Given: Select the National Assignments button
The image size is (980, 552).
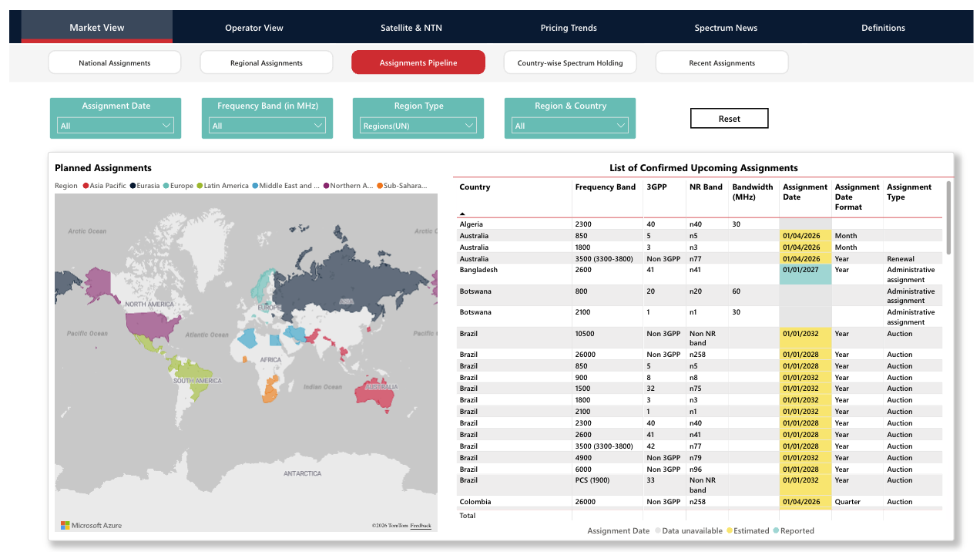Looking at the screenshot, I should point(115,62).
